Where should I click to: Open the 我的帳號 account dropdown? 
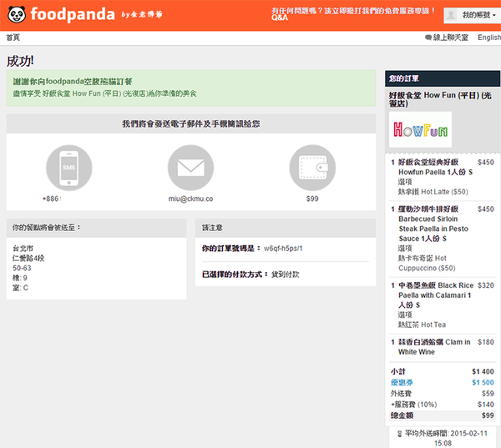(473, 15)
